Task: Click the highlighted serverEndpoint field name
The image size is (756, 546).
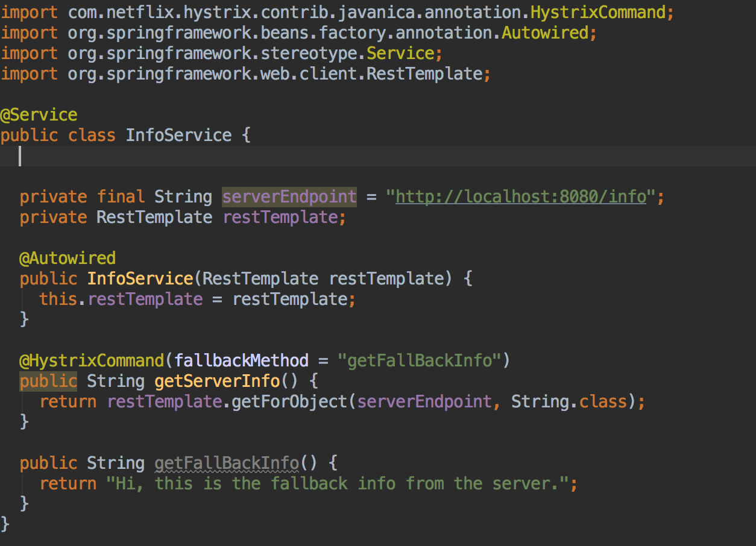Action: click(289, 196)
